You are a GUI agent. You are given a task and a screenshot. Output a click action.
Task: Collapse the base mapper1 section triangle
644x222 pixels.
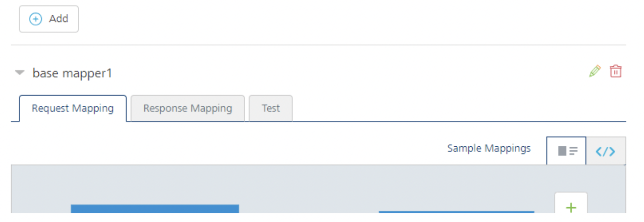(x=20, y=73)
